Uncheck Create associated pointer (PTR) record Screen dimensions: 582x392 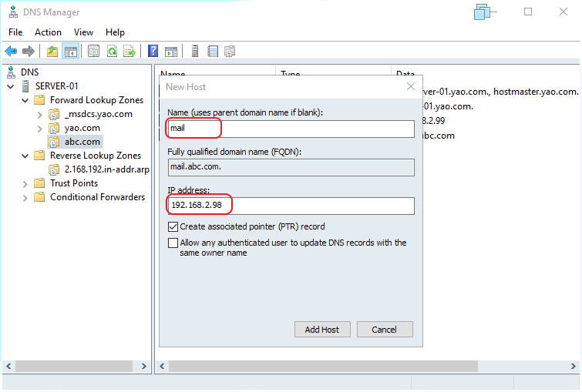pyautogui.click(x=173, y=226)
